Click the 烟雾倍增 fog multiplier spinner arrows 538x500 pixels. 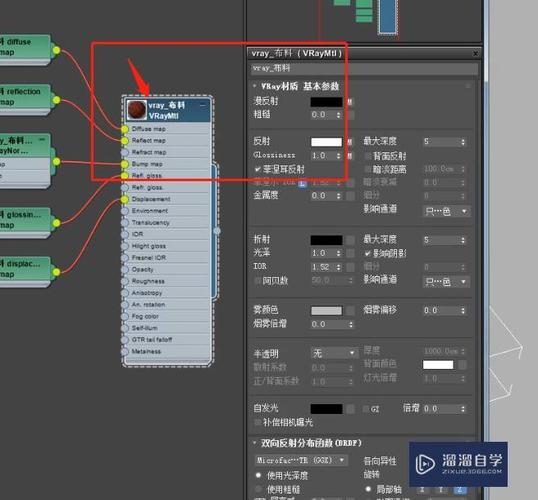tap(351, 324)
